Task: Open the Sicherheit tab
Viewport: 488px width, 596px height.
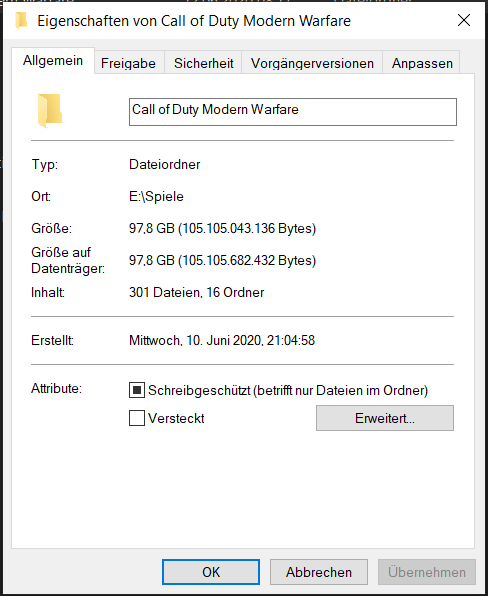Action: click(203, 63)
